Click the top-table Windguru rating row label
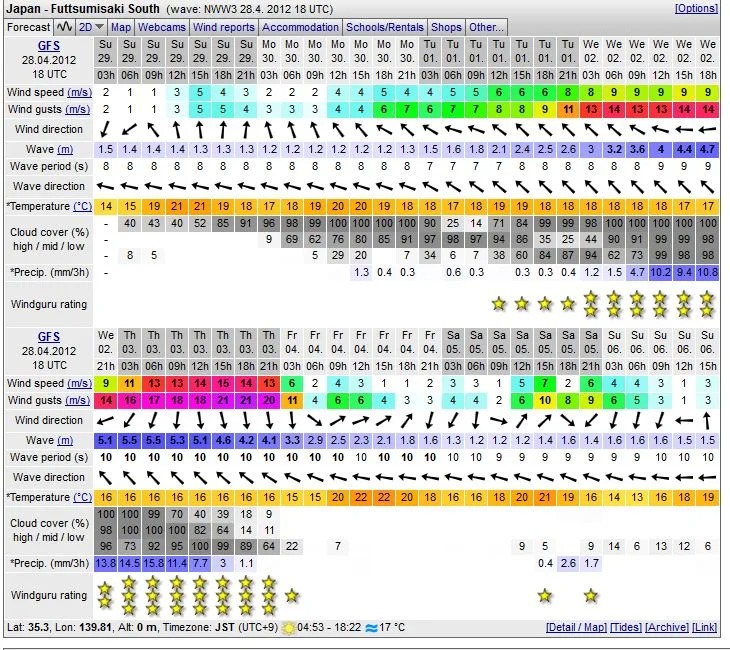This screenshot has height=650, width=730. coord(49,305)
